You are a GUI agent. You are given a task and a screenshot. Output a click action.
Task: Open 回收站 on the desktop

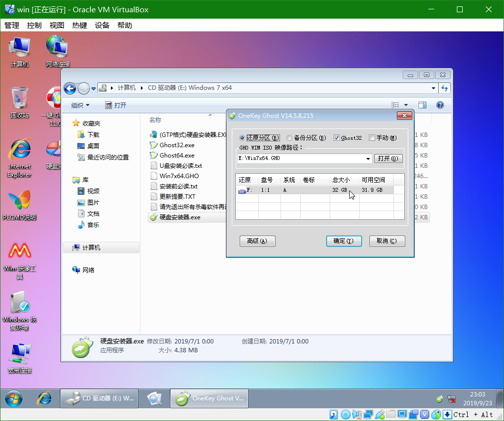[19, 98]
